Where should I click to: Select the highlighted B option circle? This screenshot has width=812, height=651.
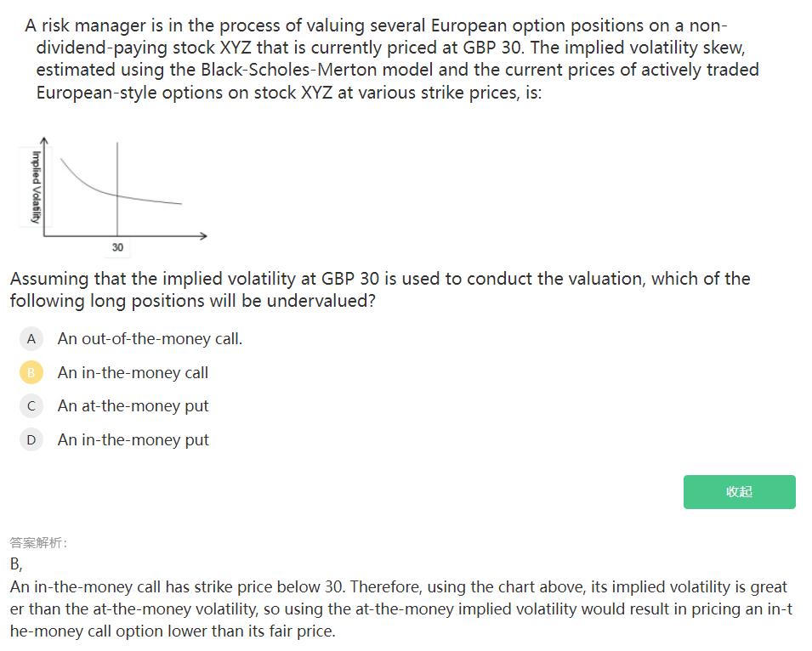coord(31,372)
